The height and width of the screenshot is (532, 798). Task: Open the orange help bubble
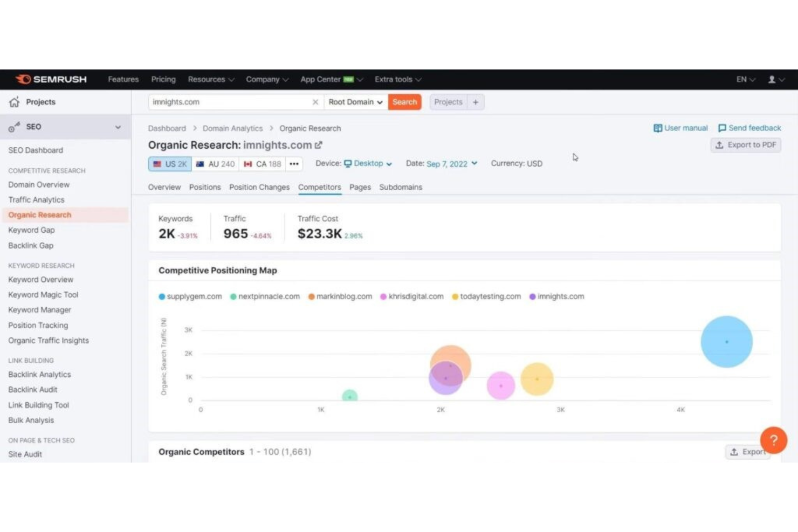(773, 440)
